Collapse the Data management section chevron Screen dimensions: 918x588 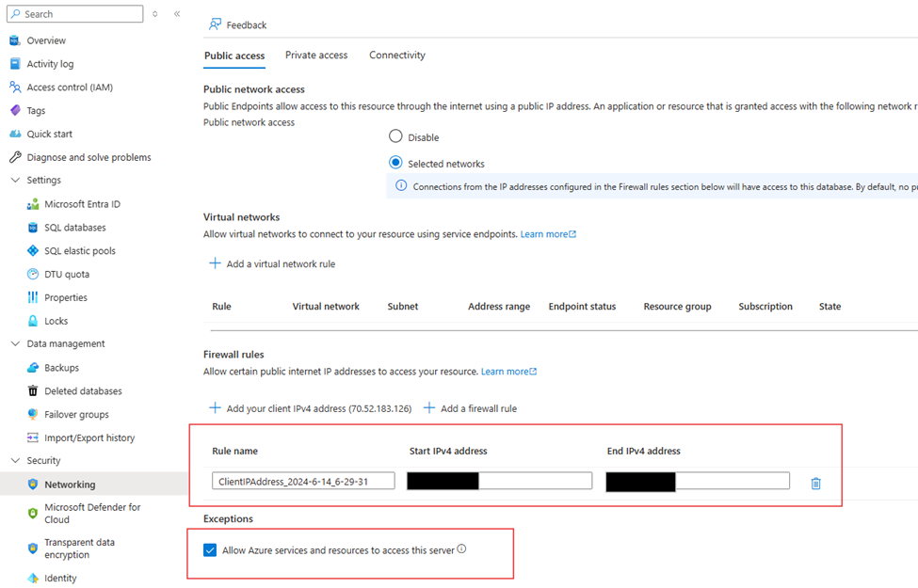15,343
